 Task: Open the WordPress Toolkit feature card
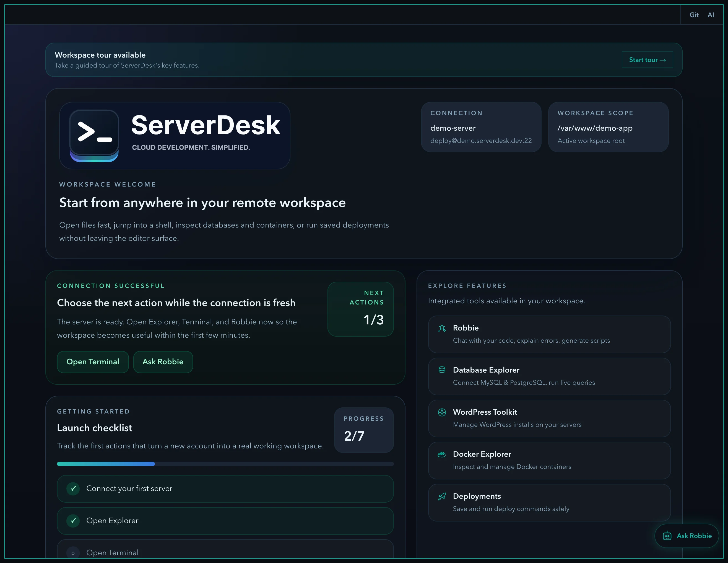click(x=549, y=418)
